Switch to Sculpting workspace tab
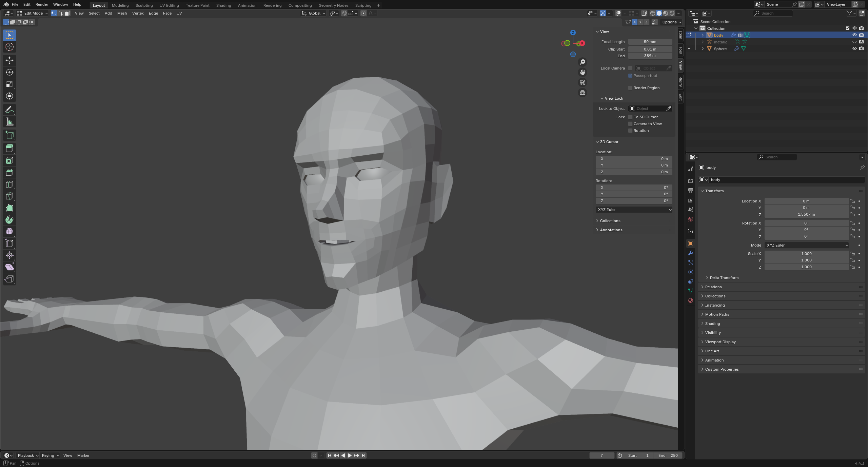Viewport: 868px width, 467px height. tap(144, 5)
